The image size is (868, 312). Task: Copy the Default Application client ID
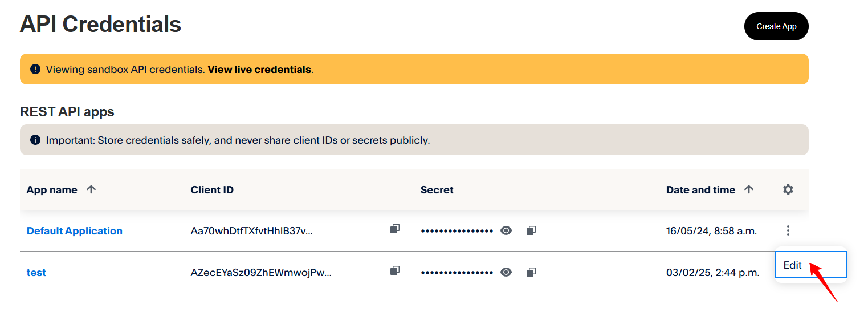coord(394,229)
